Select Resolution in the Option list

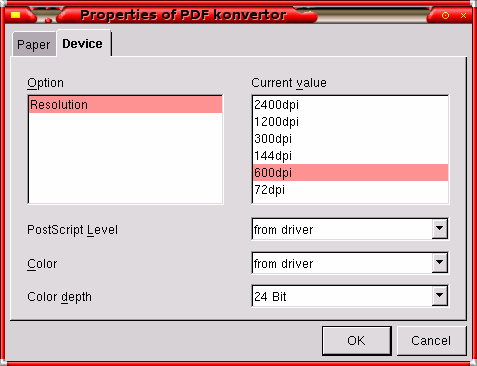pos(125,105)
